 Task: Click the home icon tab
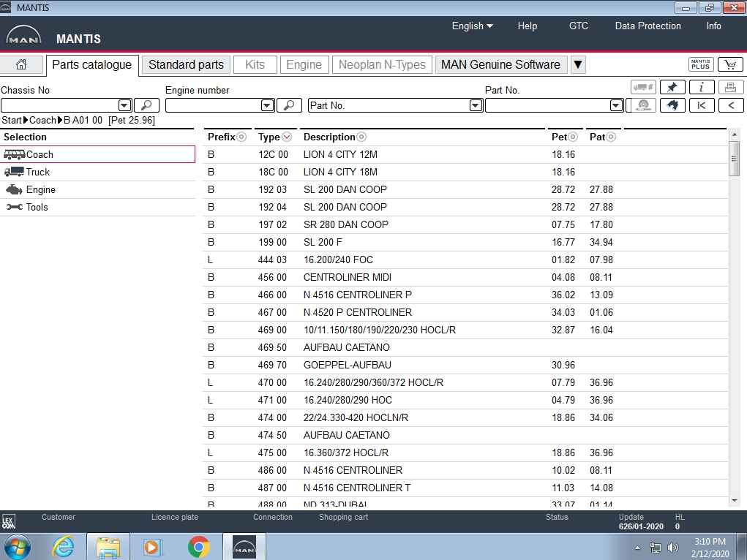click(x=21, y=64)
